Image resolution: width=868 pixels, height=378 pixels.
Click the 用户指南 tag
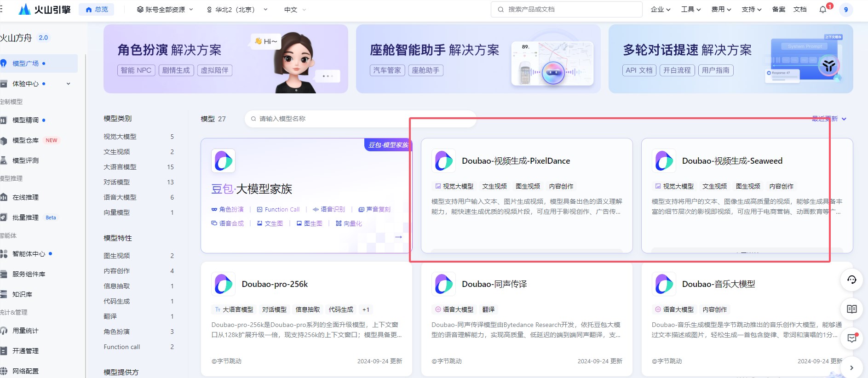pyautogui.click(x=716, y=70)
